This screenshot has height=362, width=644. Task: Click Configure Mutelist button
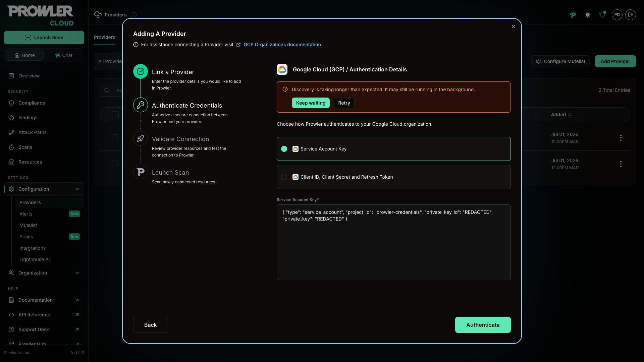click(560, 61)
